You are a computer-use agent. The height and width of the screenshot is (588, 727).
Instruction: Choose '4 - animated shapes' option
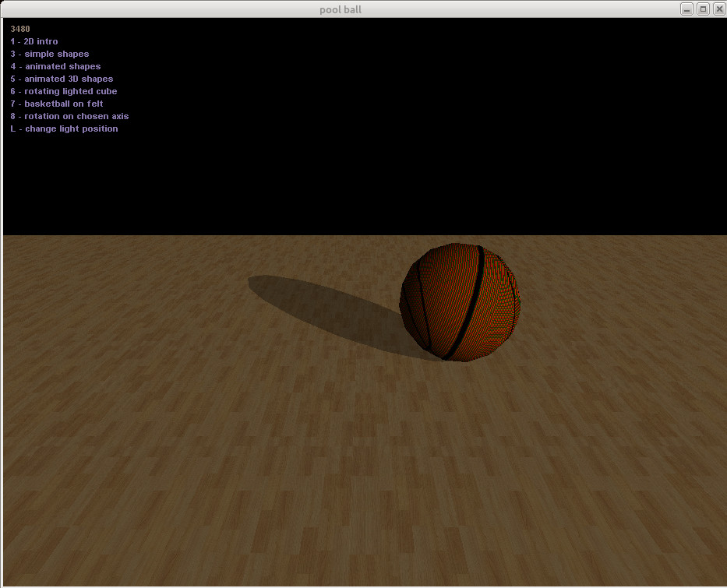tap(55, 66)
